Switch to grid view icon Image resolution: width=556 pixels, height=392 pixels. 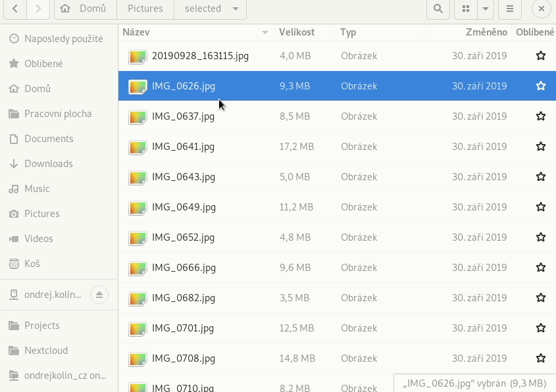point(466,9)
